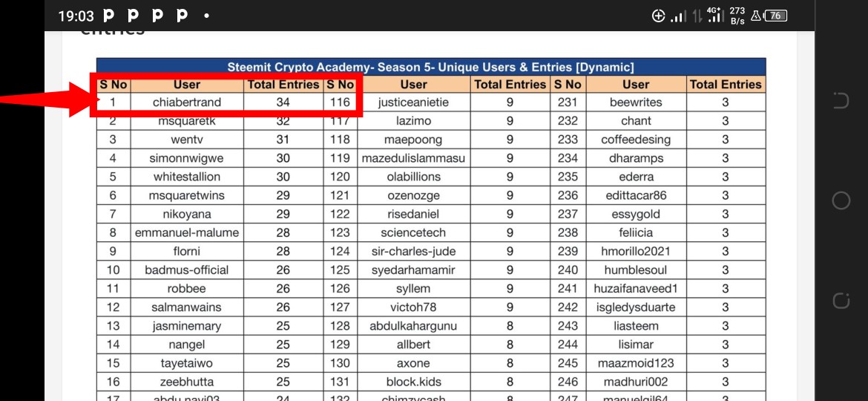Tap the chant user cell
Viewport: 868px width, 401px height.
click(x=636, y=121)
